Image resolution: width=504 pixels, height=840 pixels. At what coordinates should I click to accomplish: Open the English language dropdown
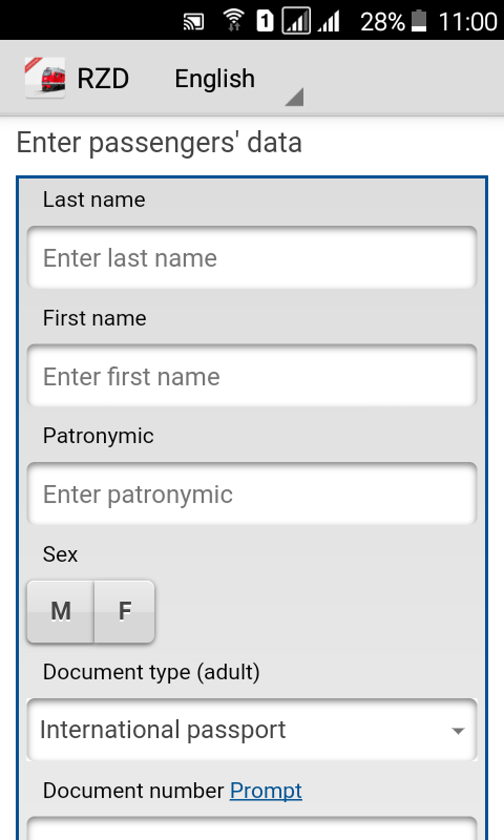tap(215, 79)
